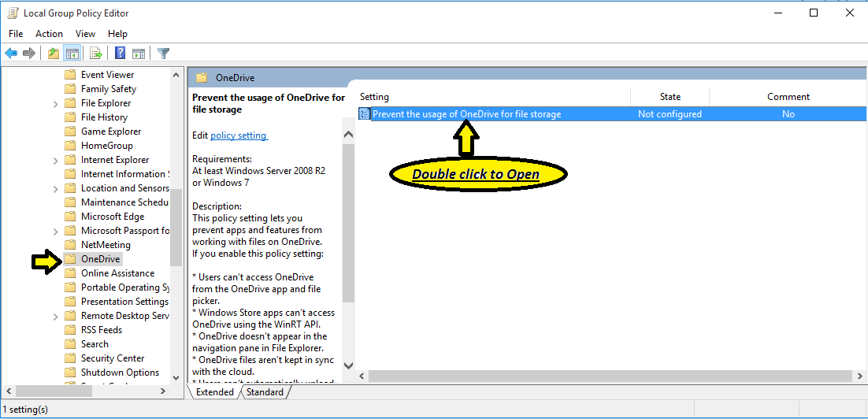Click the settings list scroll left arrow

click(x=362, y=376)
